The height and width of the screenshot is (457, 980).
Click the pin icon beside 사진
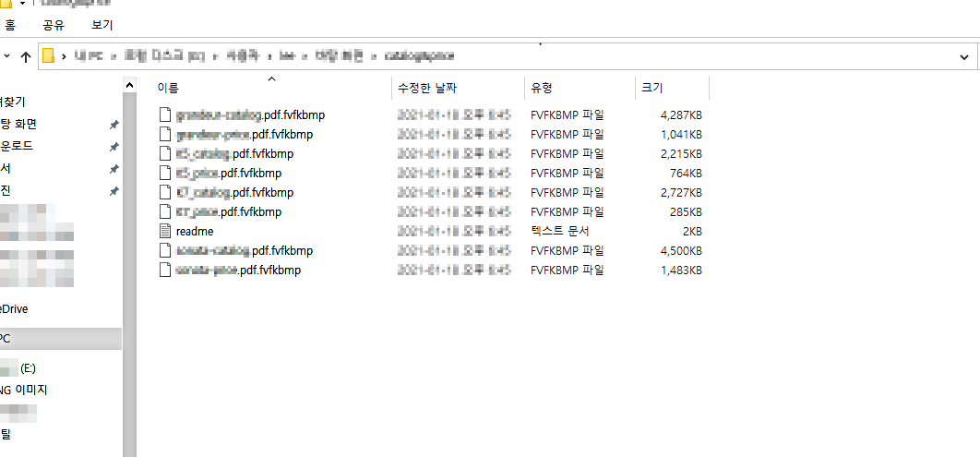click(x=114, y=191)
